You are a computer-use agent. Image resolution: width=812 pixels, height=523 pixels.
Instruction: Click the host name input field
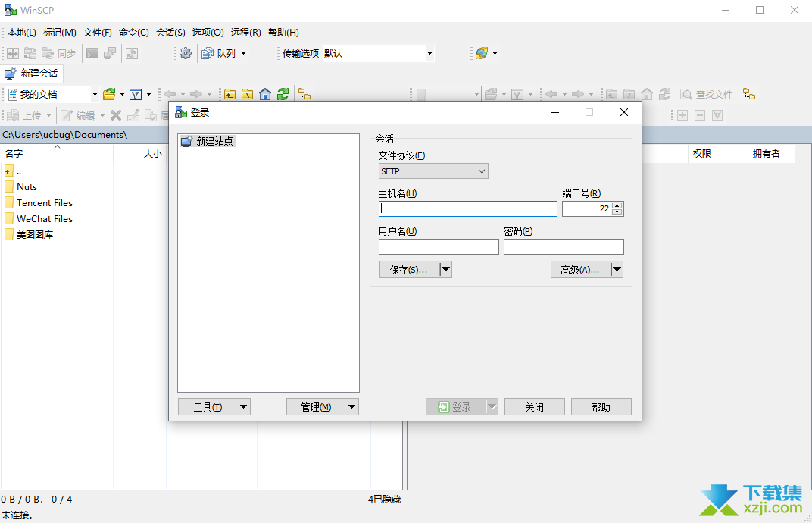[x=468, y=209]
